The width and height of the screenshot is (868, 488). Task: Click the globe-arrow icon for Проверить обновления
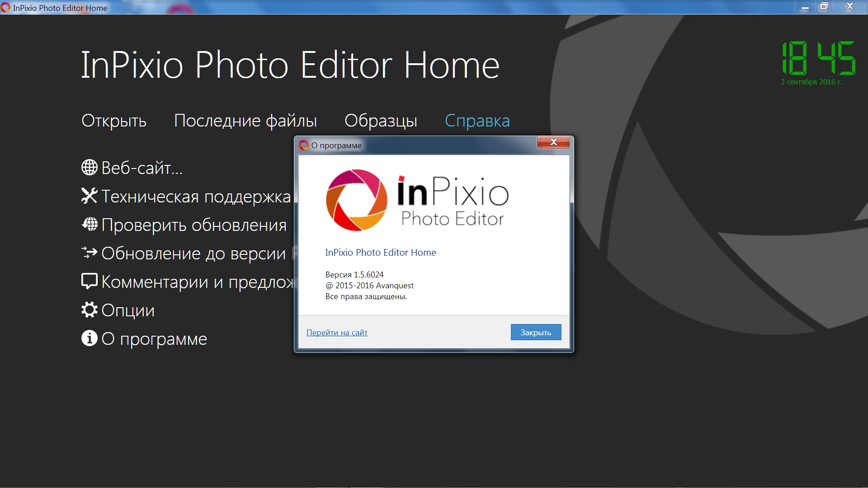[89, 224]
